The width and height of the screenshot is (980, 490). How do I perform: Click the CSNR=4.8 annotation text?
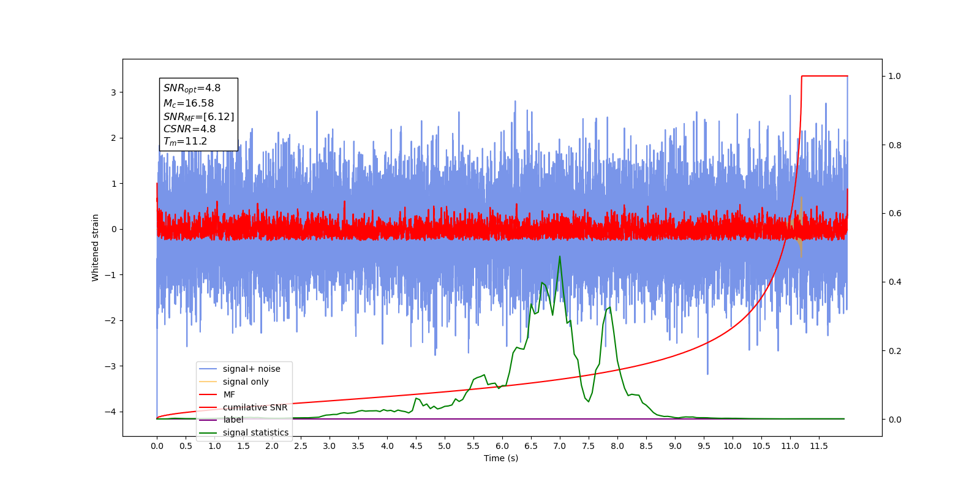point(189,129)
